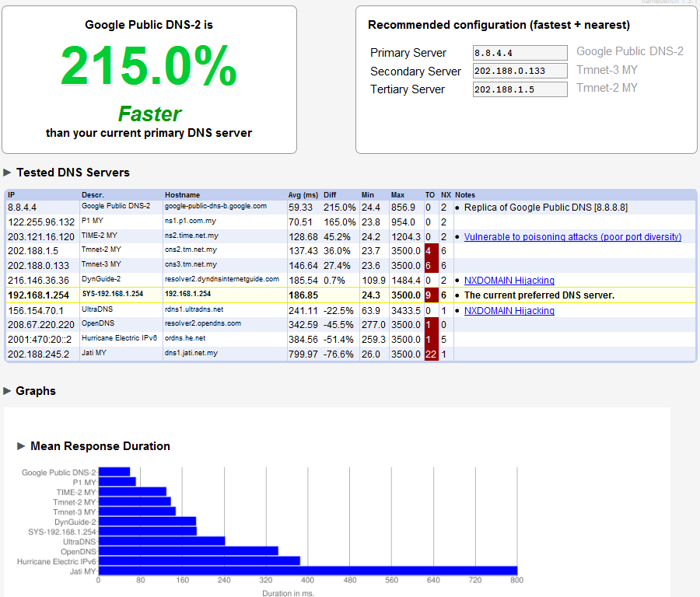Open NXDOMAIN Hijacking link in UltraDNS row
Screen dimensions: 700x597
tap(509, 311)
